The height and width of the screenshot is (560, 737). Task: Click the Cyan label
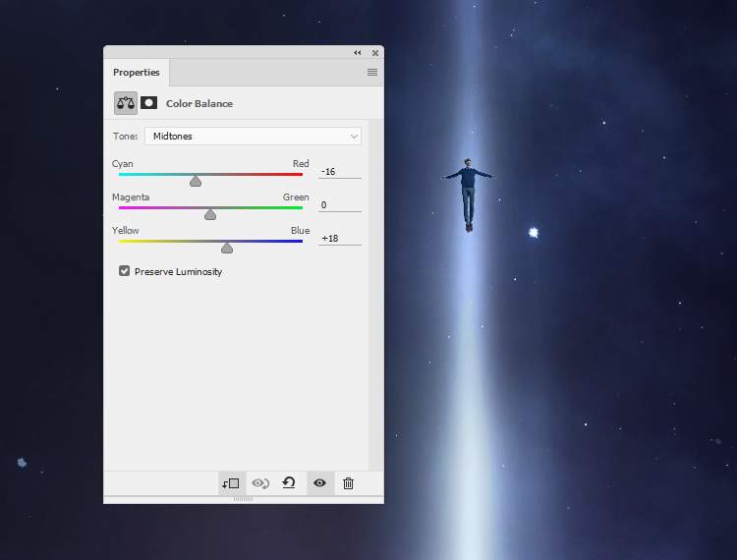[x=123, y=164]
